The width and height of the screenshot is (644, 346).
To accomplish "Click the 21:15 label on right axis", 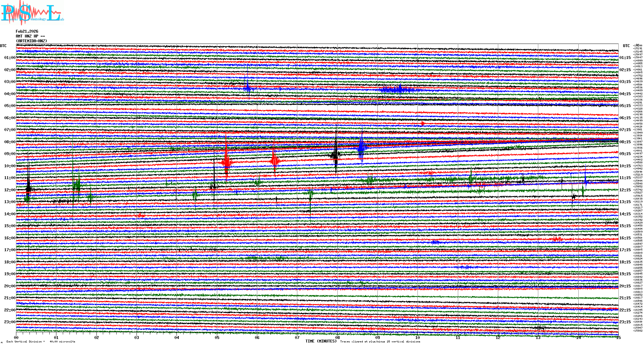I will (625, 298).
